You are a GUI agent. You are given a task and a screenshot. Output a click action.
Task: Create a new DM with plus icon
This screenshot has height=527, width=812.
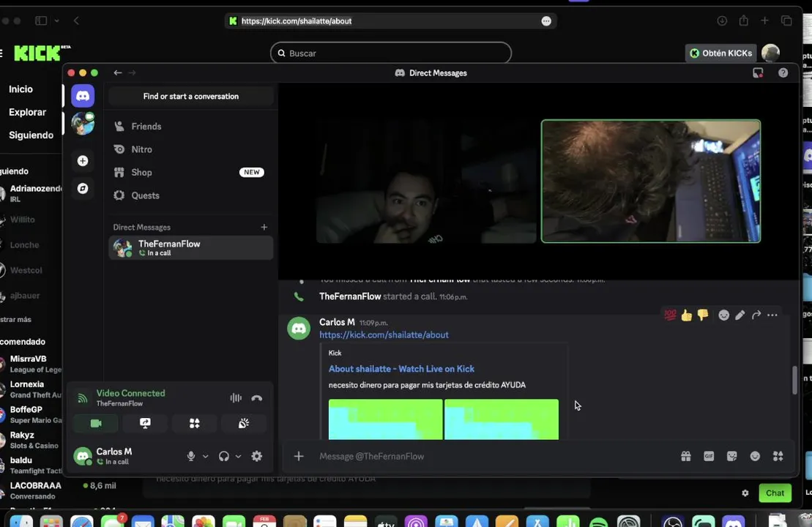[x=264, y=227]
